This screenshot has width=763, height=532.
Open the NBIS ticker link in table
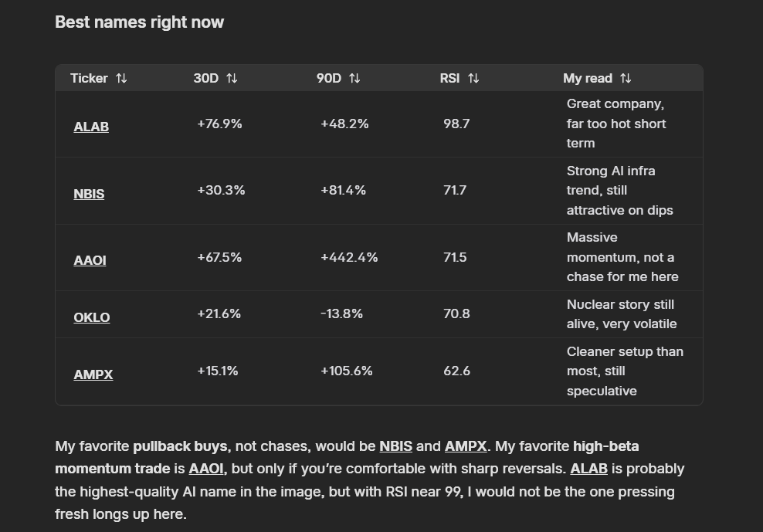click(89, 194)
